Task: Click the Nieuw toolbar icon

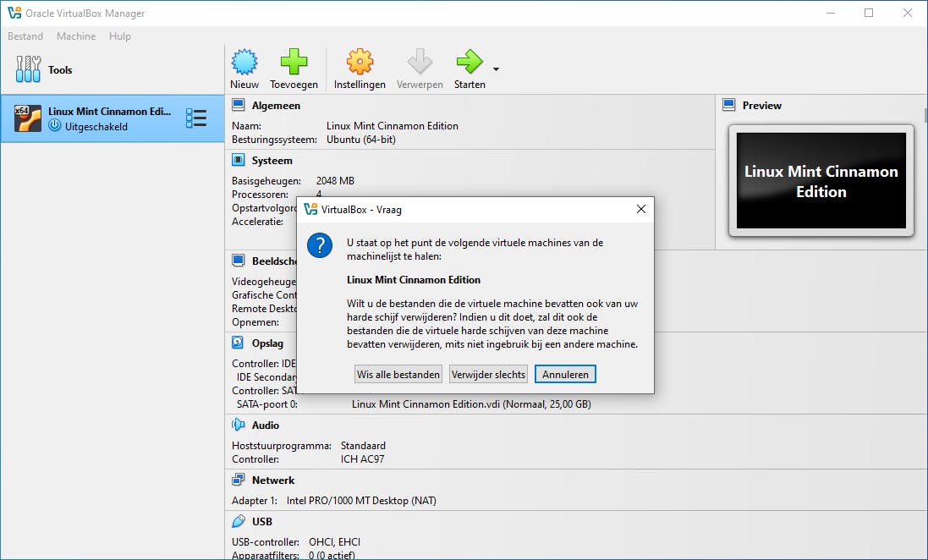Action: point(244,62)
